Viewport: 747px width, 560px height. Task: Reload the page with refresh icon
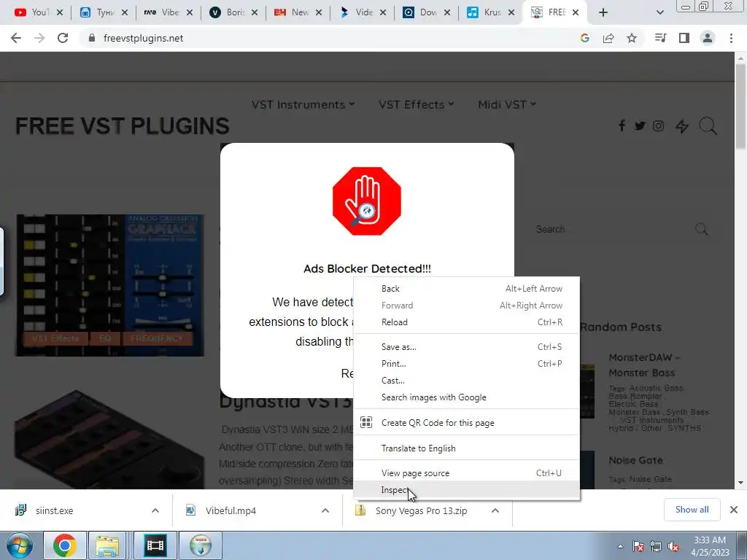coord(63,38)
